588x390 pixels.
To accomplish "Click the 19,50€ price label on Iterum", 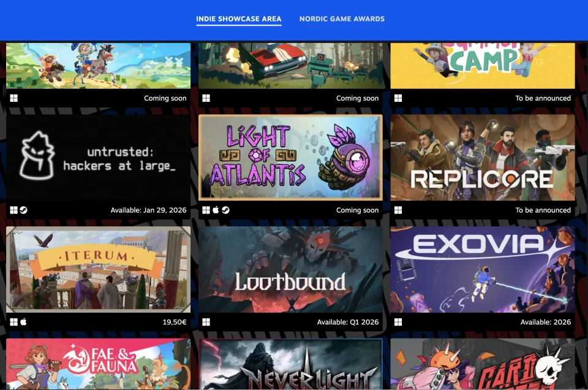I will [174, 321].
